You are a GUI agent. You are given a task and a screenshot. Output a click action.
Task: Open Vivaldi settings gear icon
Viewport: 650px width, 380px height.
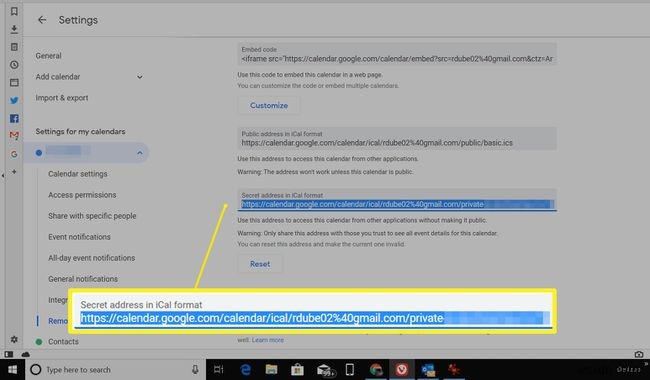(x=14, y=339)
